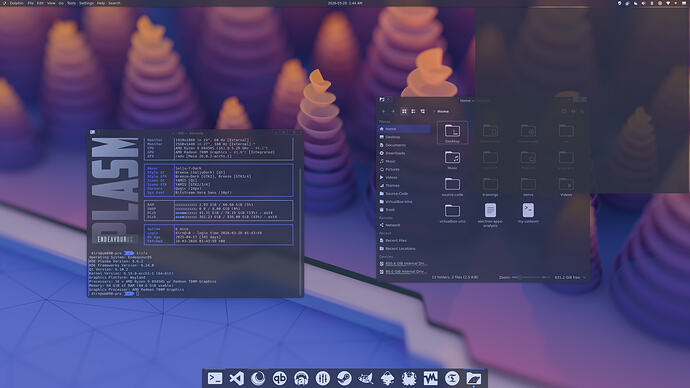
Task: Switch Dolphin to compact view mode
Action: [x=413, y=111]
